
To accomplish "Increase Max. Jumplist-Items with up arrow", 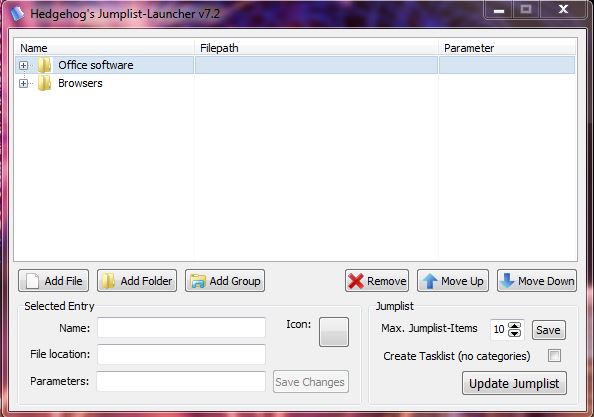I will (x=514, y=326).
